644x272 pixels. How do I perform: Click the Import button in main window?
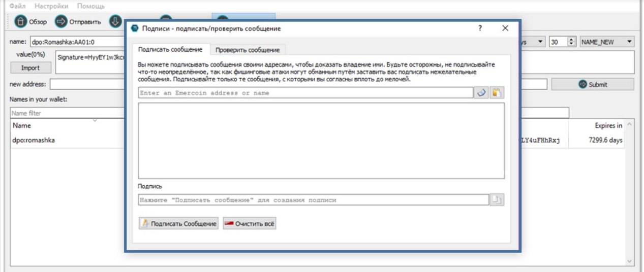30,67
